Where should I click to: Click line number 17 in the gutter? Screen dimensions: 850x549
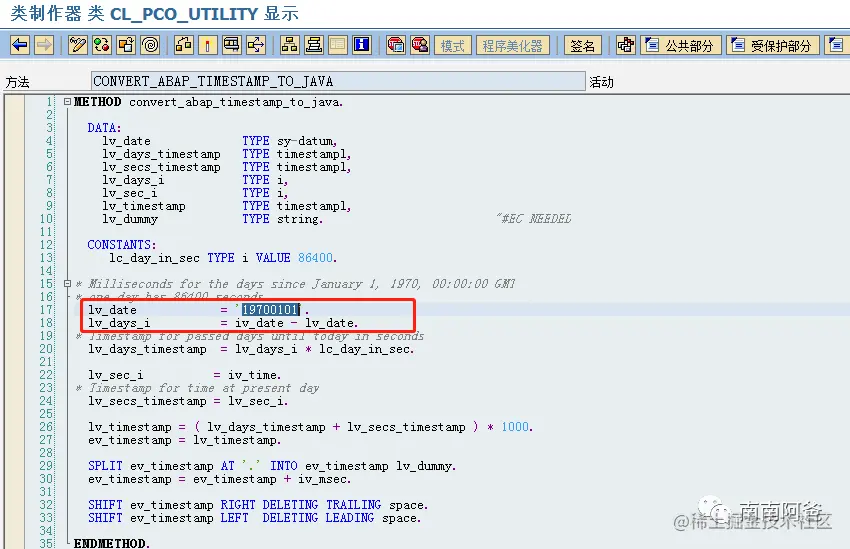[x=46, y=309]
